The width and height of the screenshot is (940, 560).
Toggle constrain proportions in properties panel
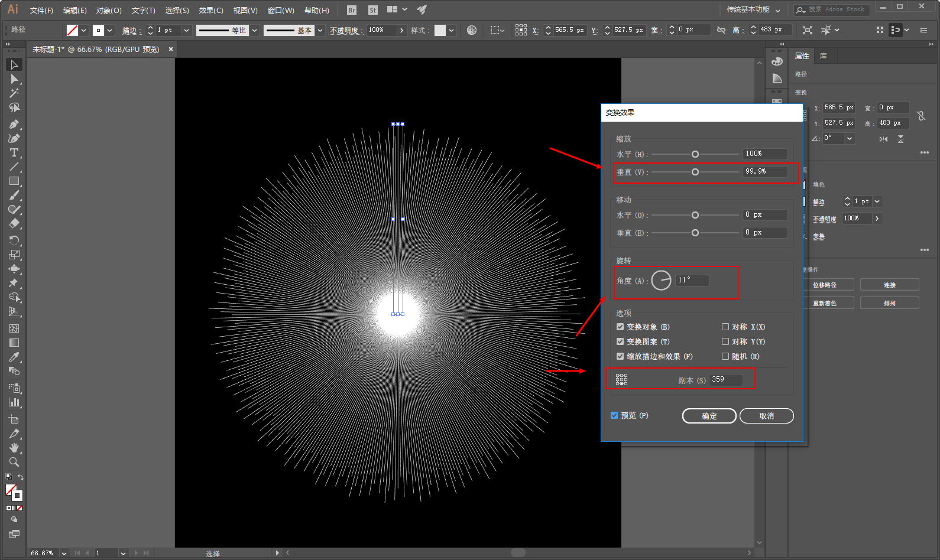920,116
